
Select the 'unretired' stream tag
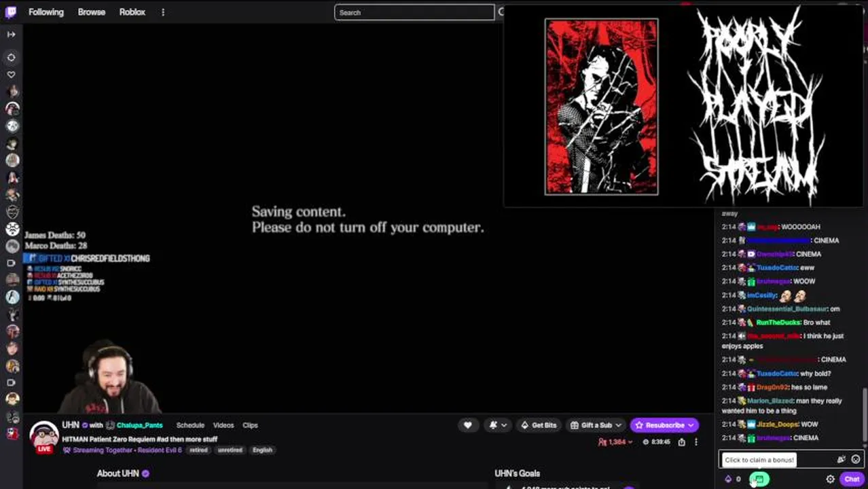point(230,450)
